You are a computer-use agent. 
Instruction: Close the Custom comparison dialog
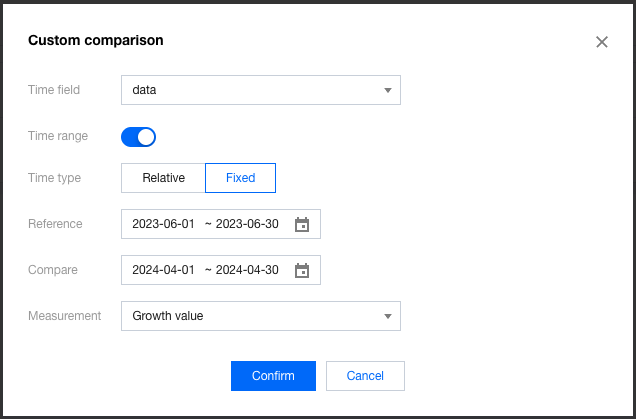coord(601,42)
